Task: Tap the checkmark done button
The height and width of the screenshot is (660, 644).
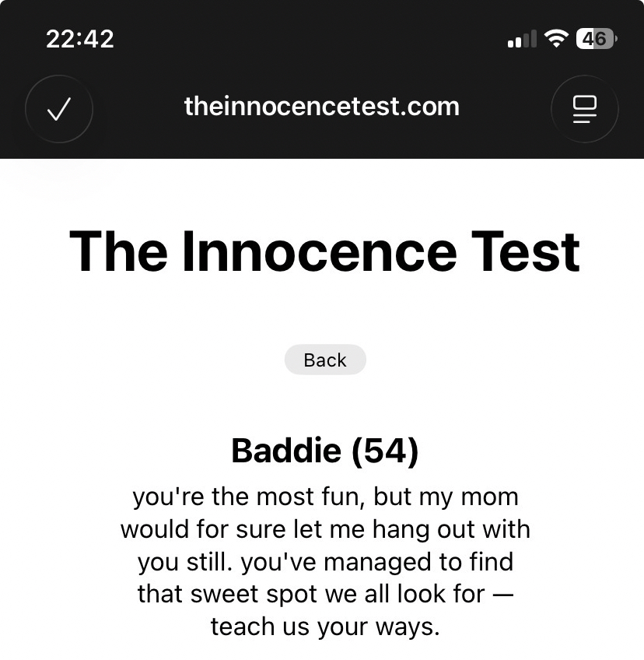Action: [59, 110]
